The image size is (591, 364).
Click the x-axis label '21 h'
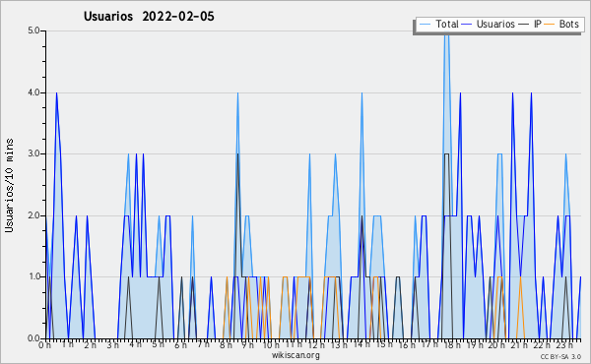coord(520,345)
